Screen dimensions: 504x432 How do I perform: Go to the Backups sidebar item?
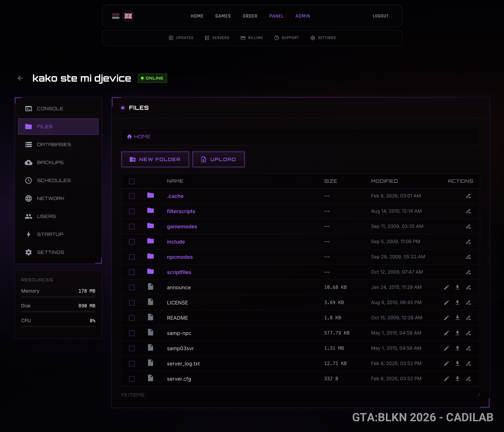pos(50,162)
